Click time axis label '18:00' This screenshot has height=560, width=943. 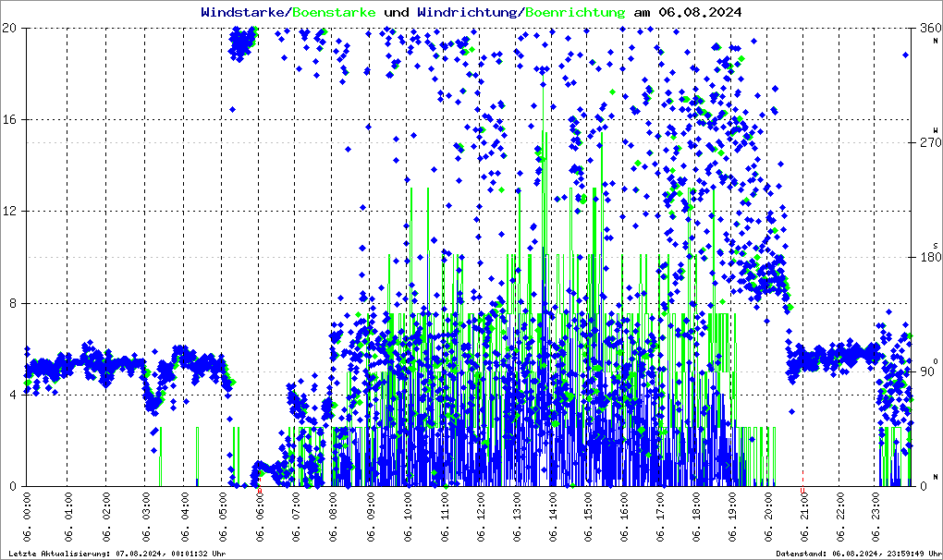(x=696, y=506)
